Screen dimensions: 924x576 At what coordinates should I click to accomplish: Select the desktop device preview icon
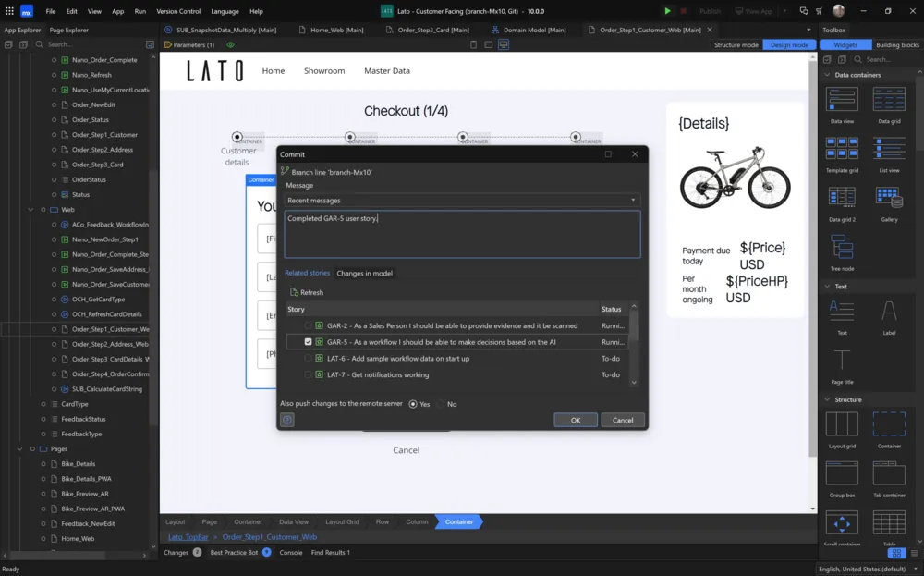(x=504, y=44)
